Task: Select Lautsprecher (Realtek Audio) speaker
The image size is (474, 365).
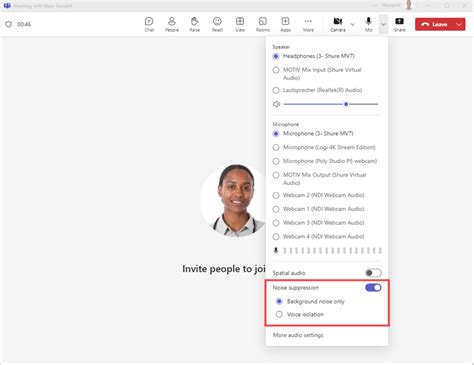Action: 317,90
